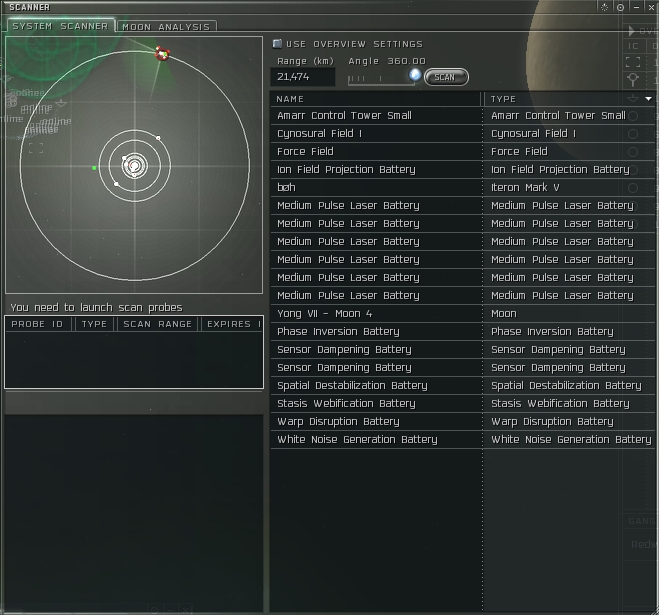Select 'Stasis Webification Battery' in Name column

[x=346, y=404]
